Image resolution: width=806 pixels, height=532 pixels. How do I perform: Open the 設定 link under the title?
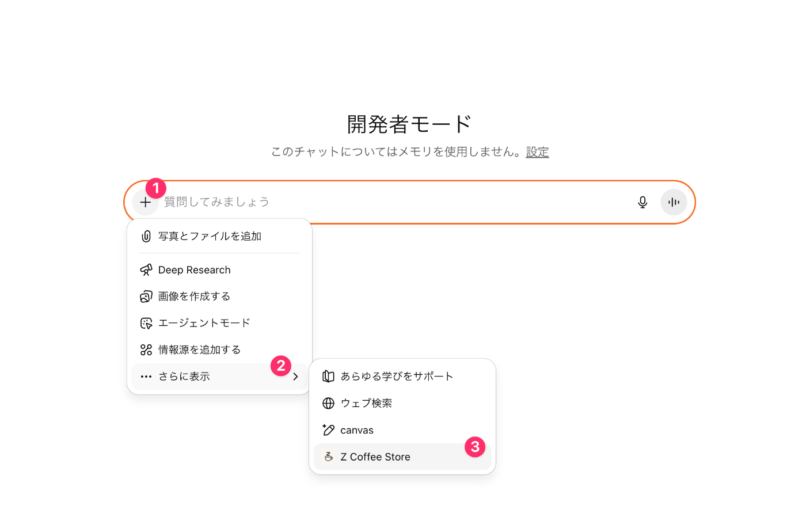point(537,152)
